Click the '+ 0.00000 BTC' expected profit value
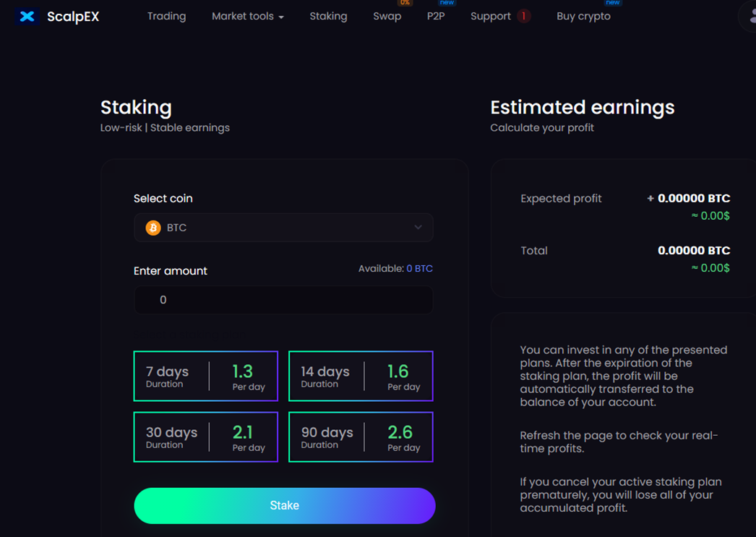Screen dimensions: 756x537 coord(689,198)
